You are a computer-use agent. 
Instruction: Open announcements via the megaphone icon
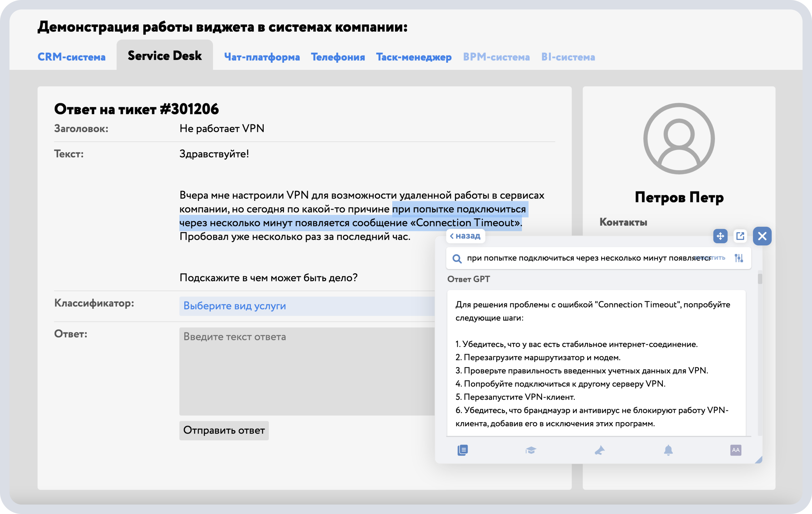(x=600, y=450)
